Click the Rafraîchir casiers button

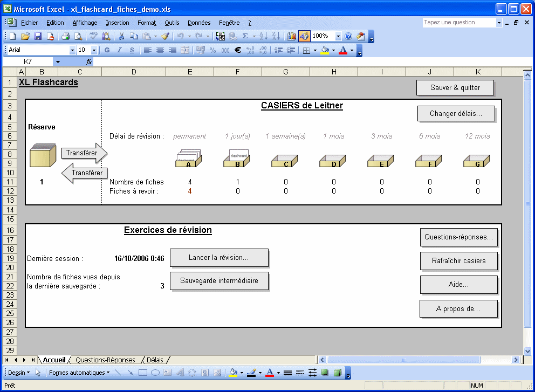point(458,260)
